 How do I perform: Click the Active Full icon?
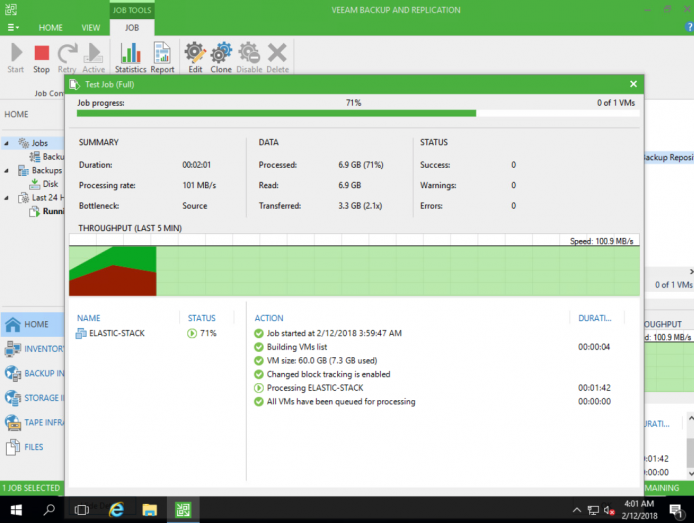click(x=93, y=58)
